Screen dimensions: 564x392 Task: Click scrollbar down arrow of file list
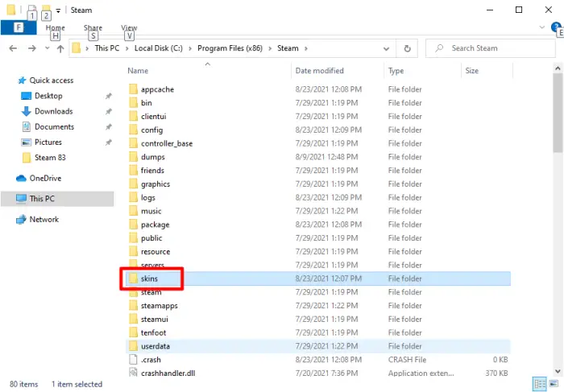pos(558,371)
